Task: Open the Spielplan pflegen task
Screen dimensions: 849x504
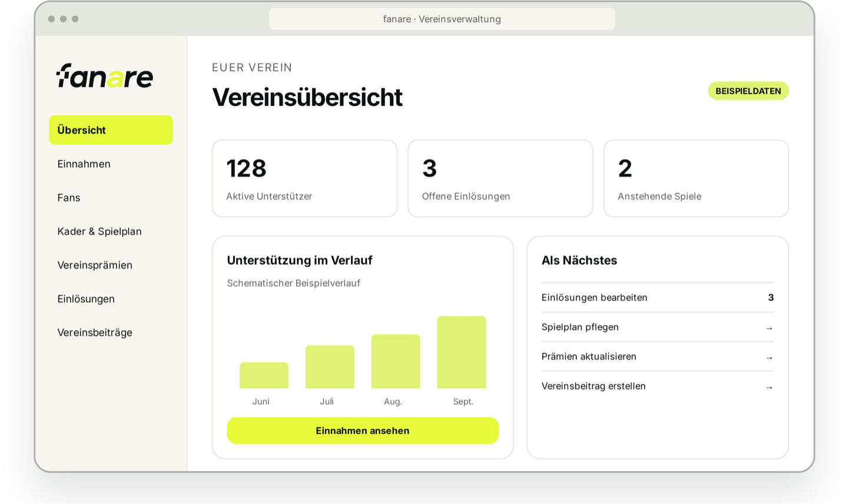Action: (x=658, y=327)
